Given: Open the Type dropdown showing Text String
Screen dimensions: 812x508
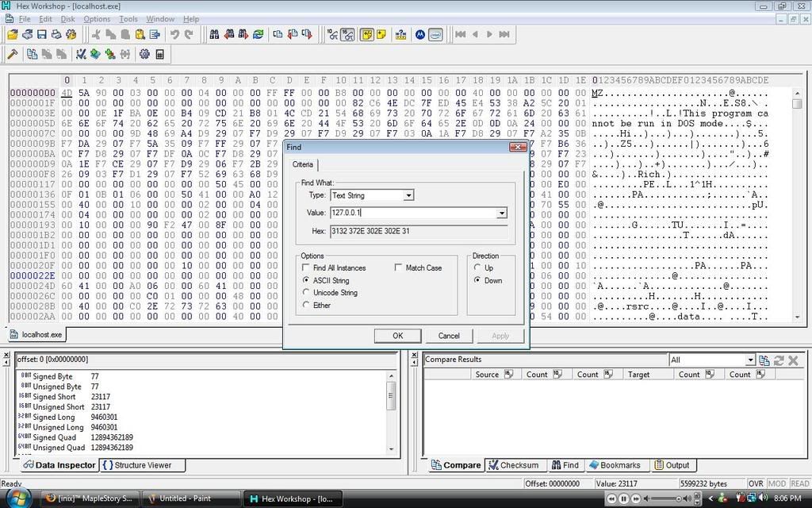Looking at the screenshot, I should 408,195.
